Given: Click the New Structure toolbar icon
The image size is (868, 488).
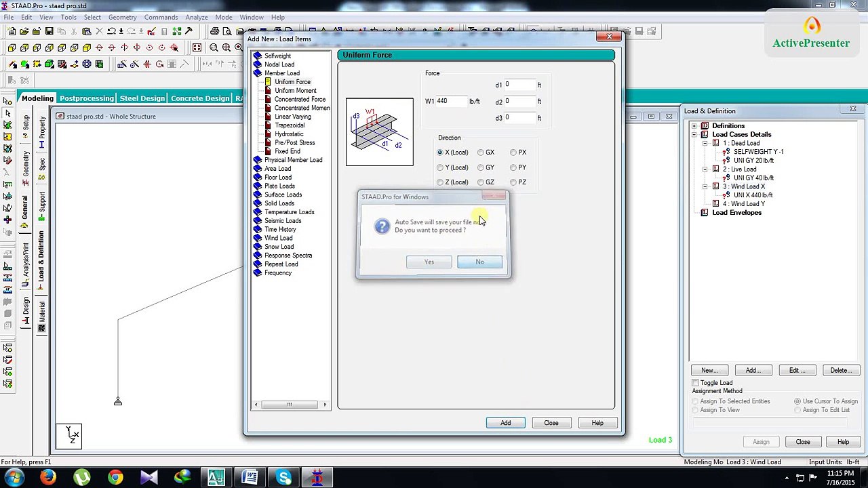Looking at the screenshot, I should tap(12, 31).
